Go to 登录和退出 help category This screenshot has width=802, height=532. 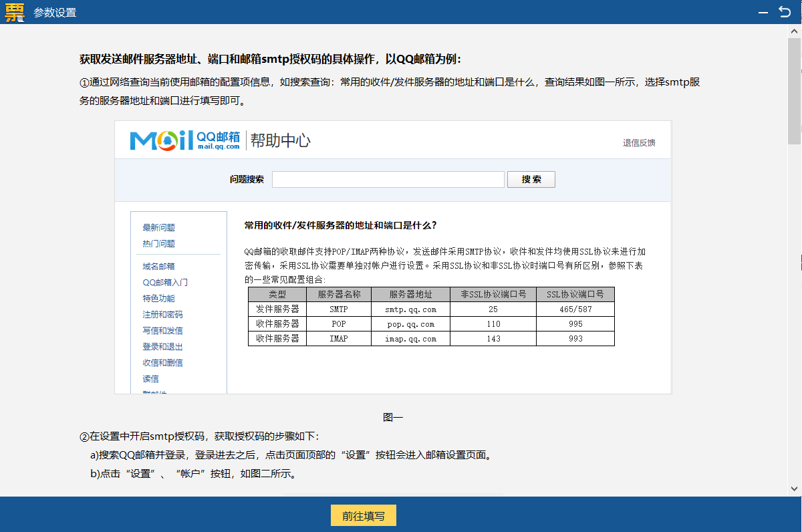[162, 347]
